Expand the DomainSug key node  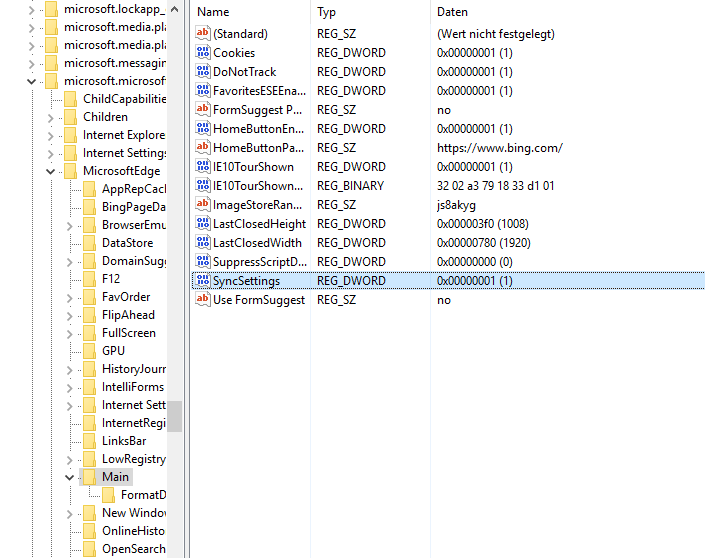pyautogui.click(x=69, y=262)
